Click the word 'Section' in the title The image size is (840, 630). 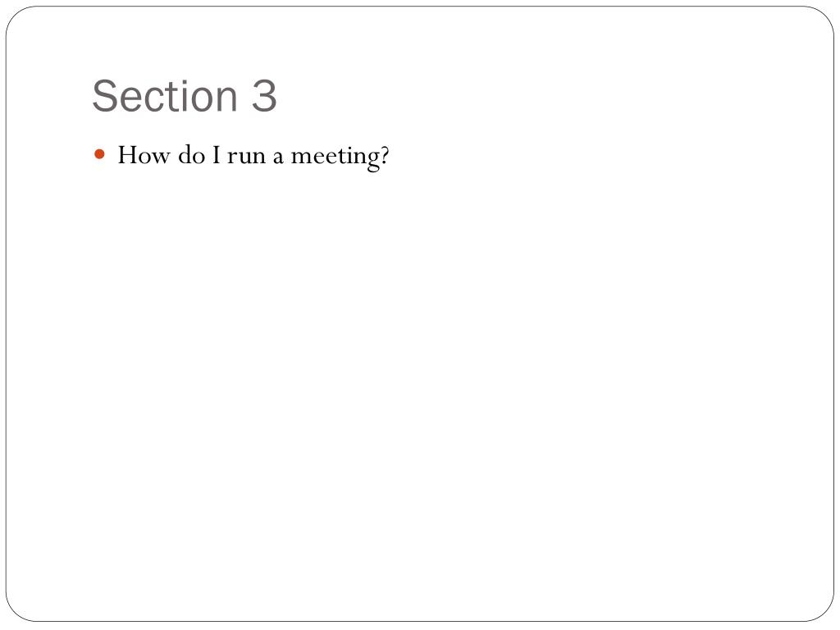point(165,96)
